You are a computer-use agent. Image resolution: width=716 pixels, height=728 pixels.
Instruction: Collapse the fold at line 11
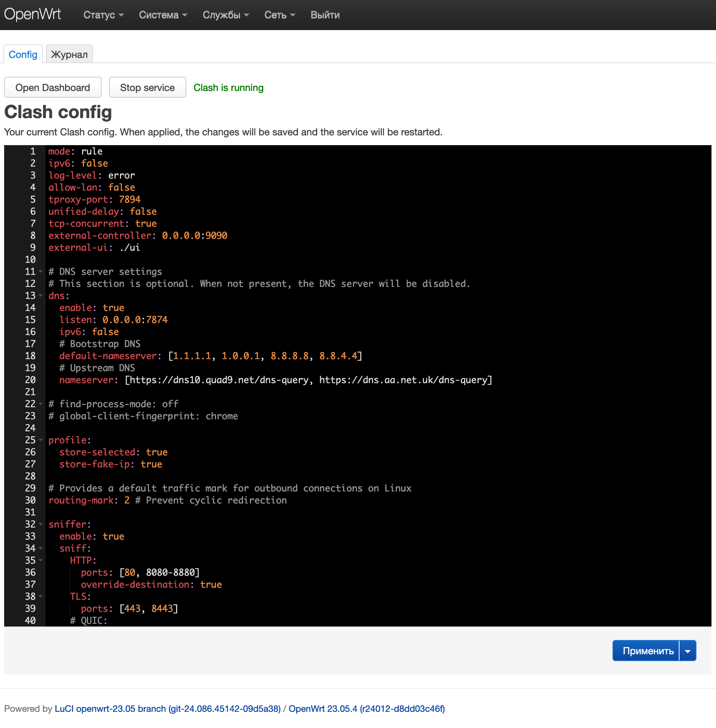point(41,271)
